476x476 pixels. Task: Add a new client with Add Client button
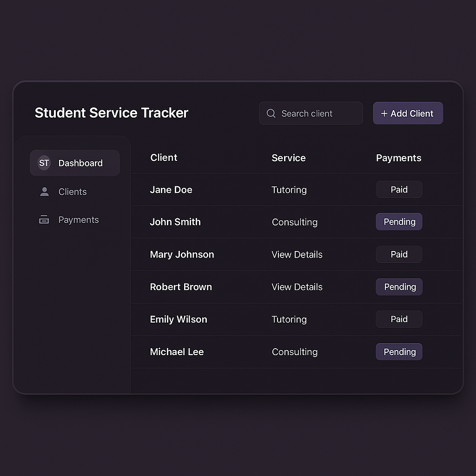(408, 113)
